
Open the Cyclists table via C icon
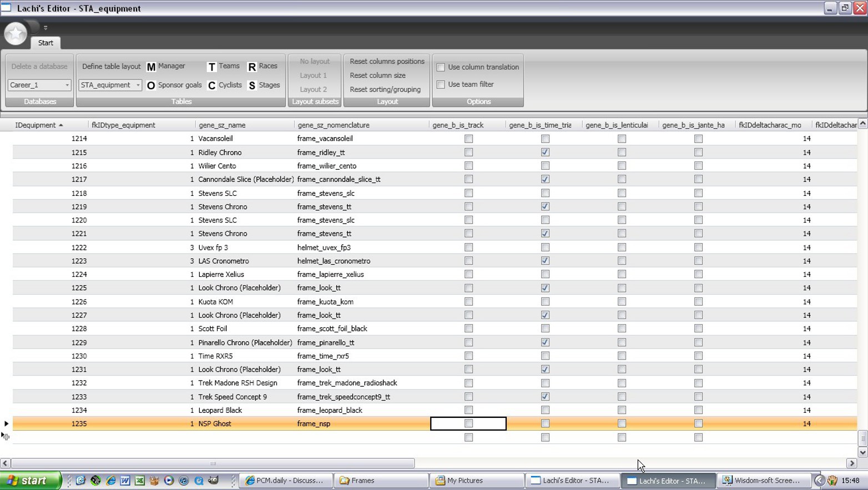(211, 85)
